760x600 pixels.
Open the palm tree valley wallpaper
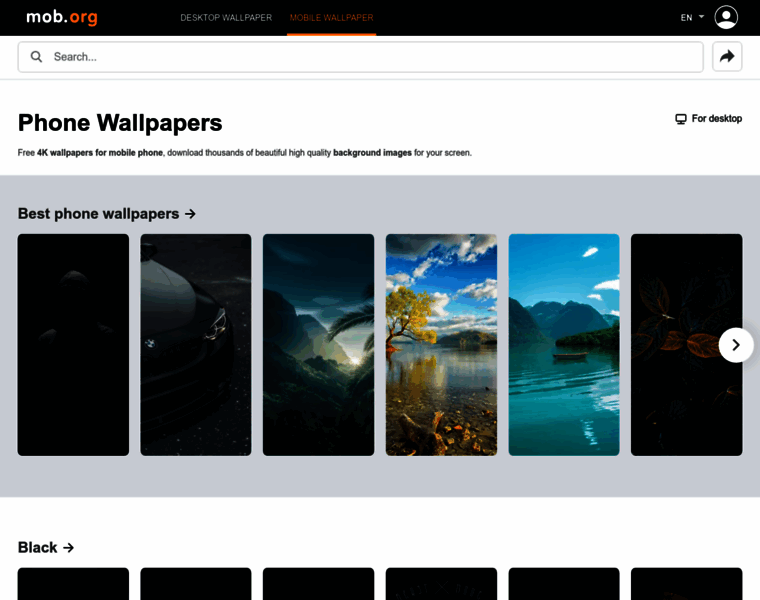(318, 345)
